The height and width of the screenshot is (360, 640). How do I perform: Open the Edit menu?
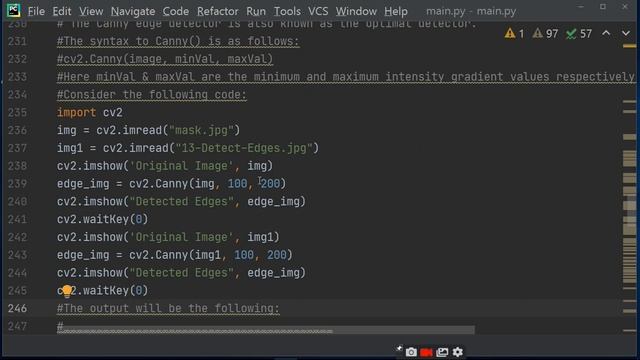click(62, 11)
